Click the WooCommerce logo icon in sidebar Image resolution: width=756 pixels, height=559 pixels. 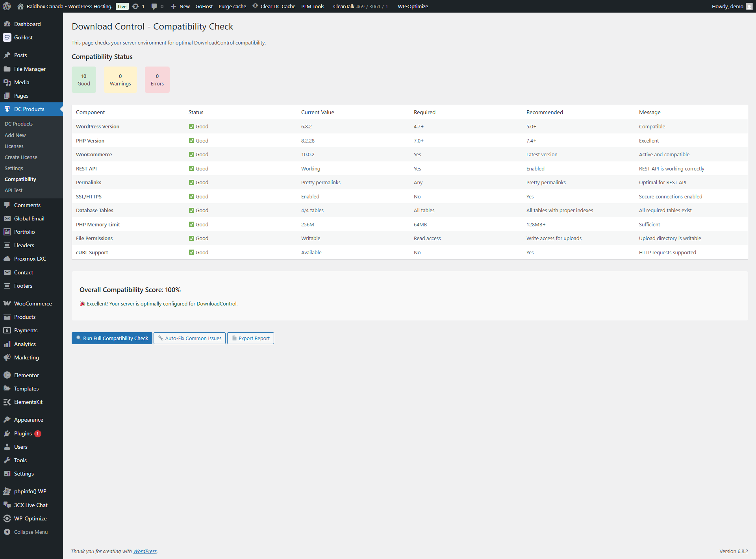[x=7, y=304]
